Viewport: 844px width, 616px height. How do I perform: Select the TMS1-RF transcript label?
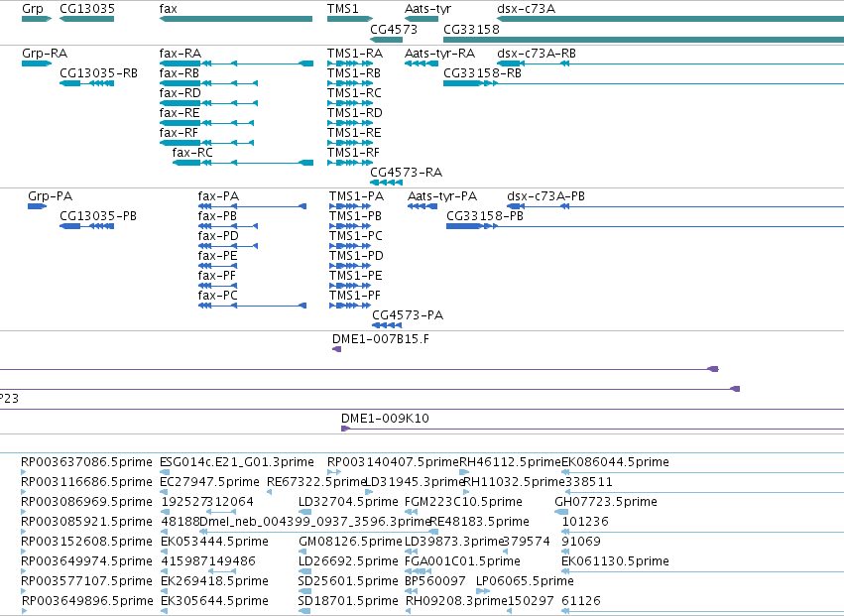(x=353, y=153)
